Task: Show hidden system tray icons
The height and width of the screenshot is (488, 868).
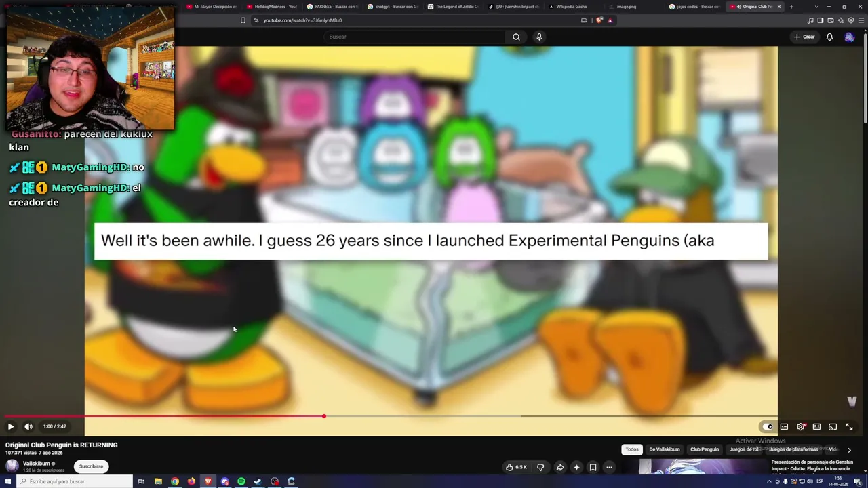Action: tap(770, 481)
